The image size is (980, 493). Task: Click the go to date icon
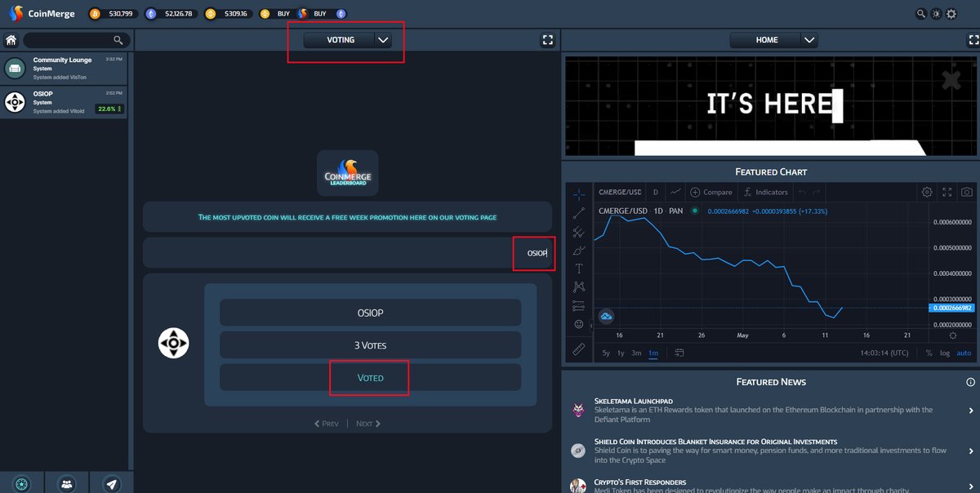click(x=679, y=353)
